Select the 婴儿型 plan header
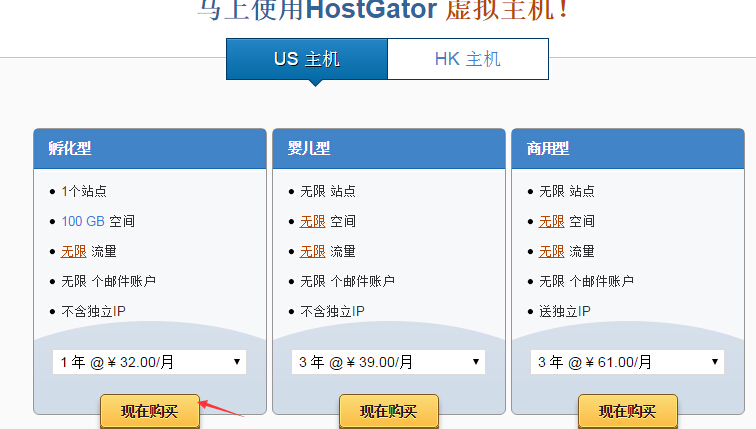This screenshot has height=429, width=756. point(389,148)
